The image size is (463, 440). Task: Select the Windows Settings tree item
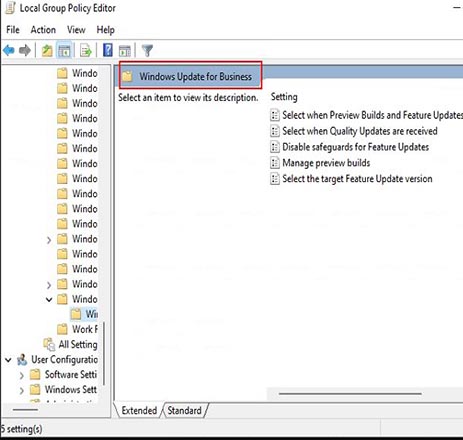click(71, 390)
